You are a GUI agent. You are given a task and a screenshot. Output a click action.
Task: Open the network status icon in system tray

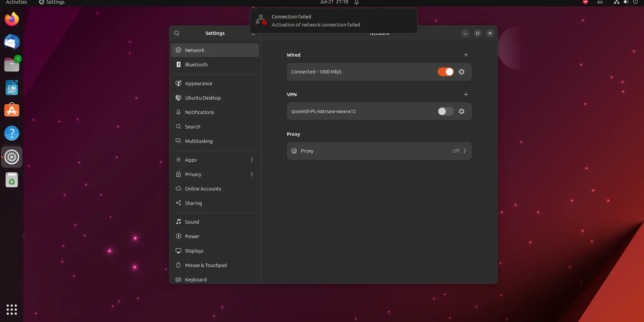coord(616,2)
